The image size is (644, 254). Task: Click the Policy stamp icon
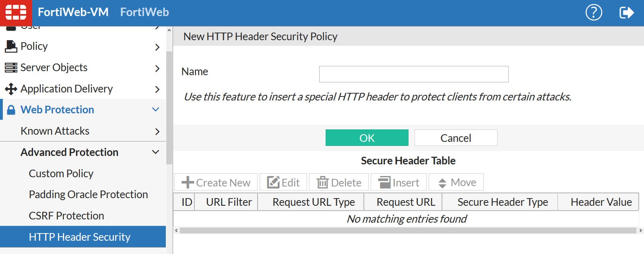11,46
